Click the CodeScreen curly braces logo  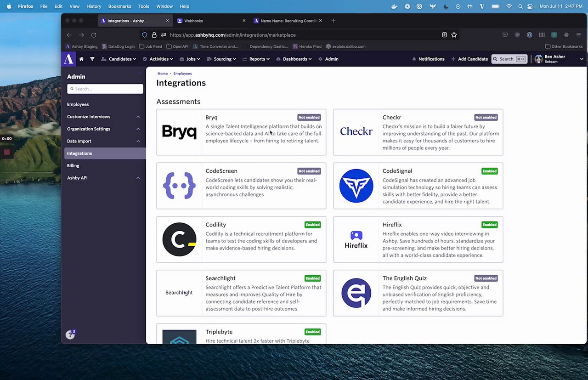[x=179, y=186]
